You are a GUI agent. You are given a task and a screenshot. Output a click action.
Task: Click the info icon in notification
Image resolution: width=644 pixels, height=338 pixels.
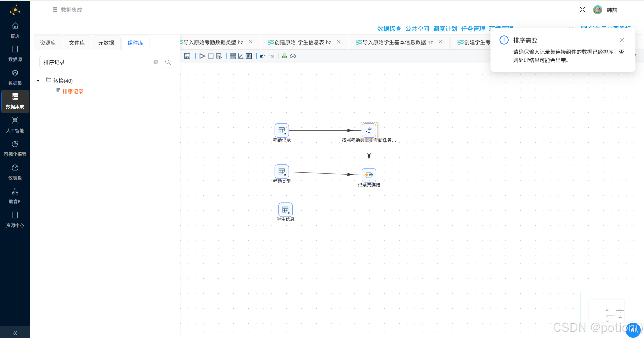pos(504,40)
